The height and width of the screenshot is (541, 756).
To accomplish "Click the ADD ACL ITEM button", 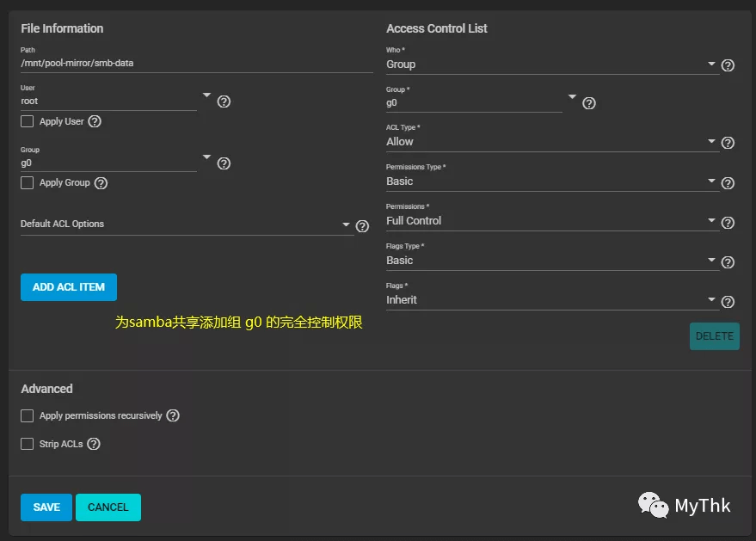I will (69, 287).
